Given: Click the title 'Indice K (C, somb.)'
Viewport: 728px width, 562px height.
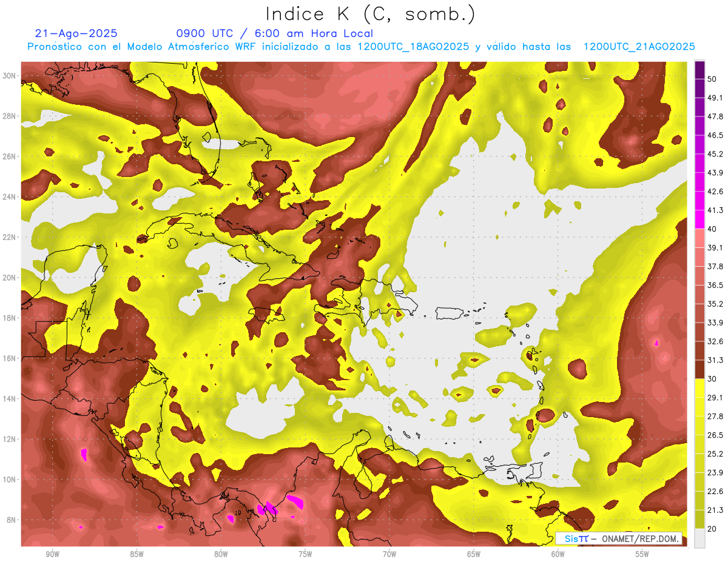Looking at the screenshot, I should [370, 14].
